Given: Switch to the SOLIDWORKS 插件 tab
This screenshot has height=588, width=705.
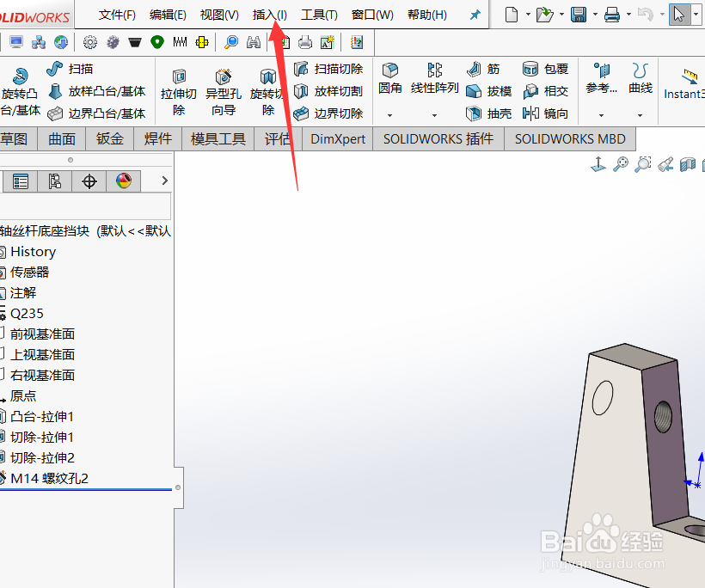Looking at the screenshot, I should coord(438,139).
